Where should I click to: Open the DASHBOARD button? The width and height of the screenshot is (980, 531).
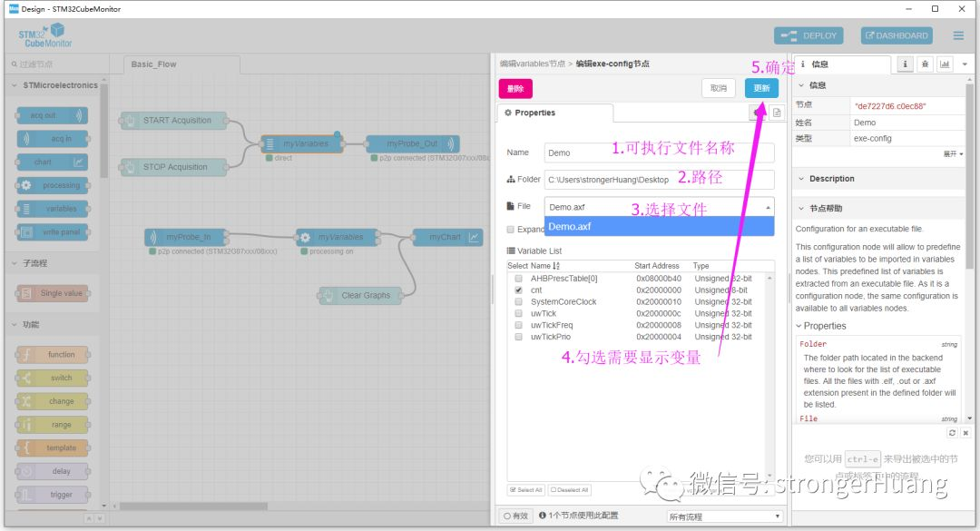point(897,35)
